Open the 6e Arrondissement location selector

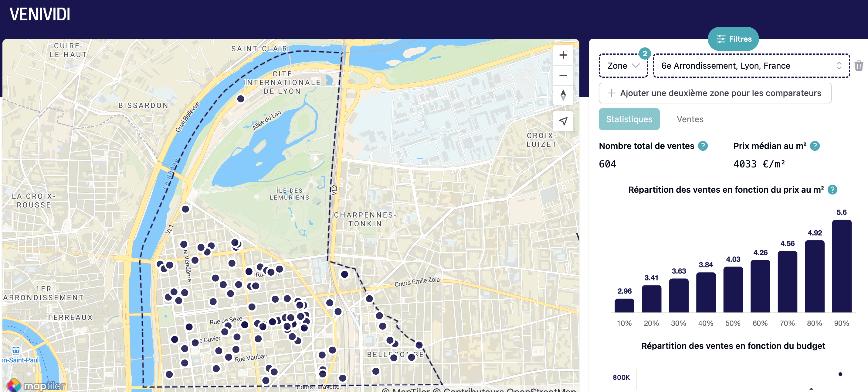751,65
